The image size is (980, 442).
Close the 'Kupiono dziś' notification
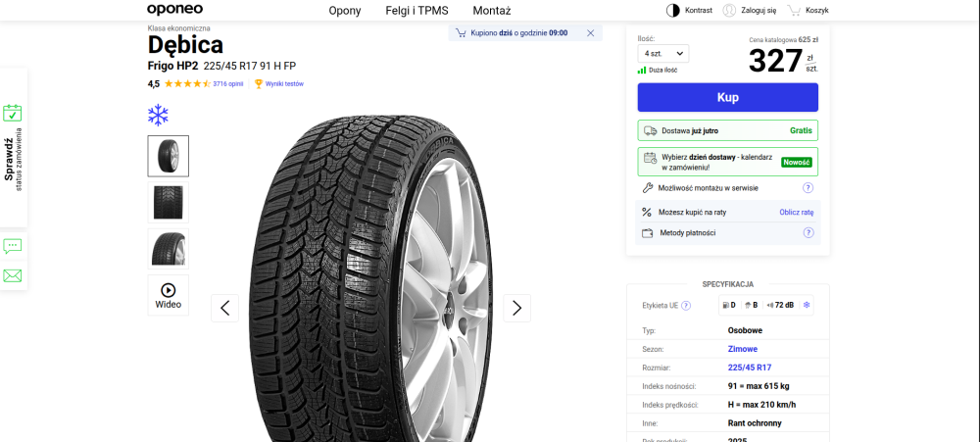[x=591, y=33]
